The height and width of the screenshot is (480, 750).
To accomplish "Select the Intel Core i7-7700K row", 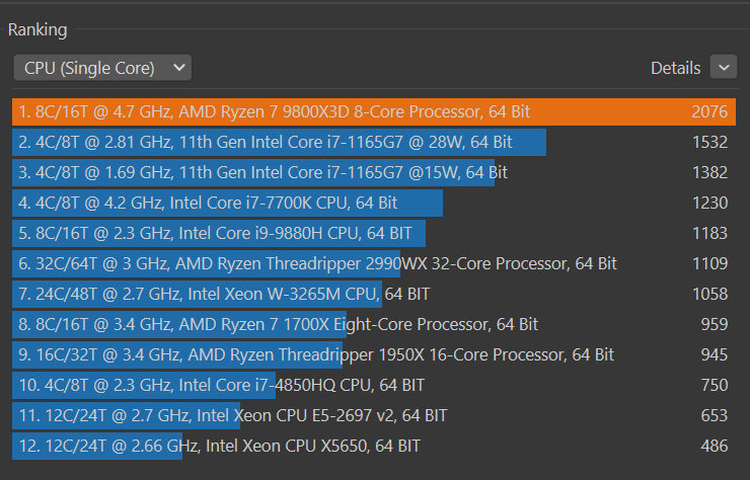I will pyautogui.click(x=374, y=203).
